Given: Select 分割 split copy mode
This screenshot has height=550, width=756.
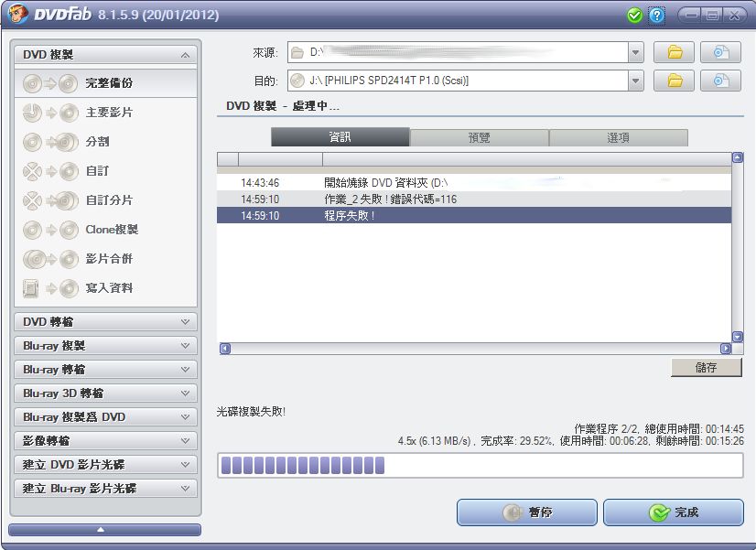Looking at the screenshot, I should point(105,142).
